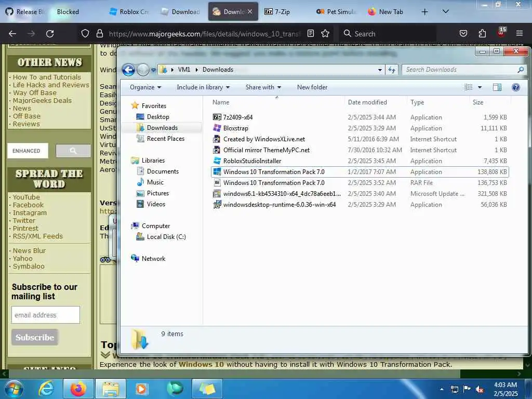Image resolution: width=532 pixels, height=399 pixels.
Task: Click the Windows 10 Transformation Pack RAR file icon
Action: pos(217,182)
